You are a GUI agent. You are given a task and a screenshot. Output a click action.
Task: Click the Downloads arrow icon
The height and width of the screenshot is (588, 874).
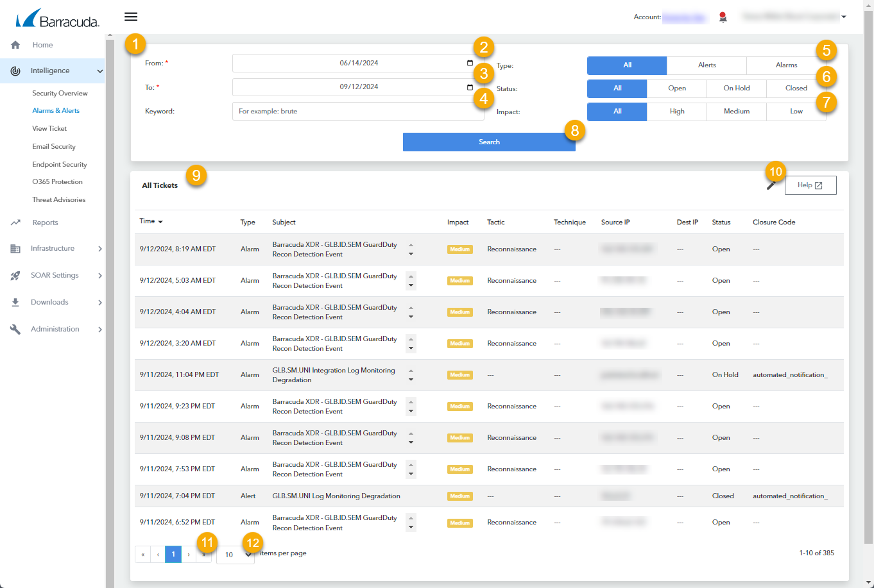[15, 303]
